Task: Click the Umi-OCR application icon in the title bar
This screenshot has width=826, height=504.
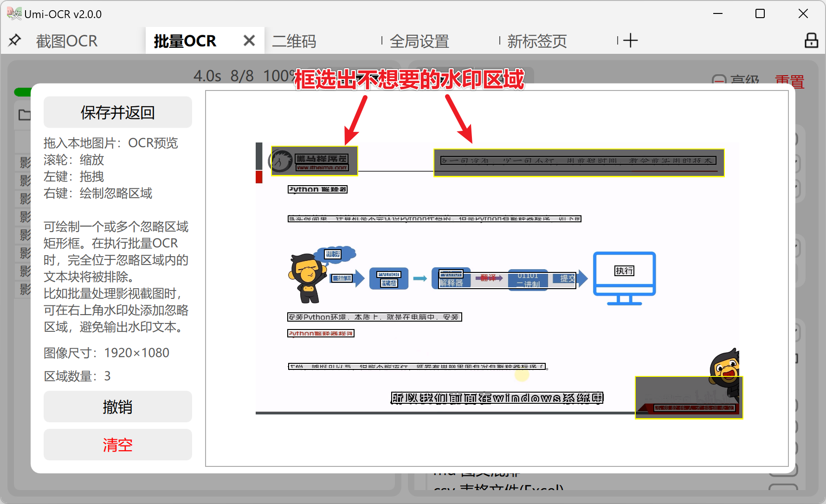Action: click(14, 13)
